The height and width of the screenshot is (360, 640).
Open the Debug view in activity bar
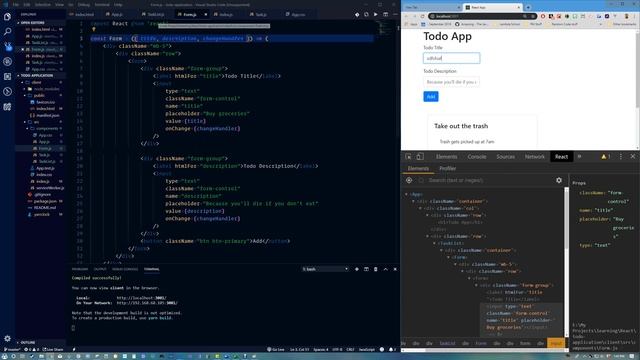coord(7,62)
